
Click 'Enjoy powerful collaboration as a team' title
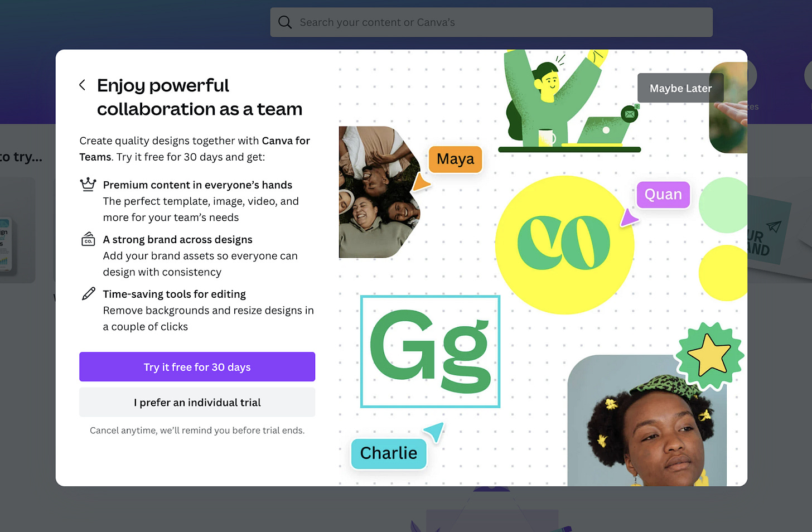pos(199,97)
